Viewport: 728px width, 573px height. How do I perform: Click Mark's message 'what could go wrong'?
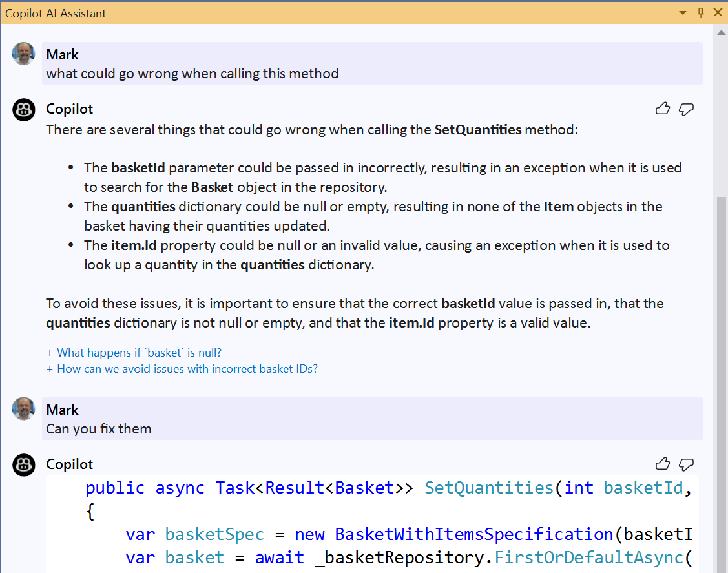click(191, 73)
